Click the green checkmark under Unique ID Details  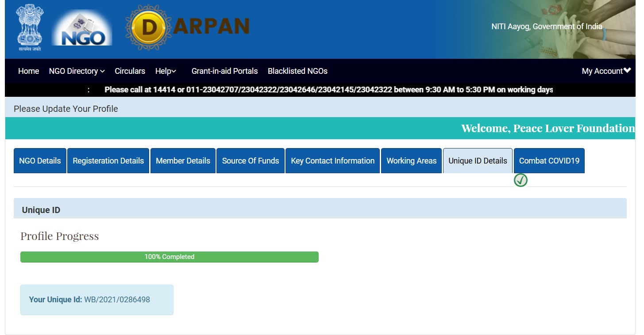[521, 180]
